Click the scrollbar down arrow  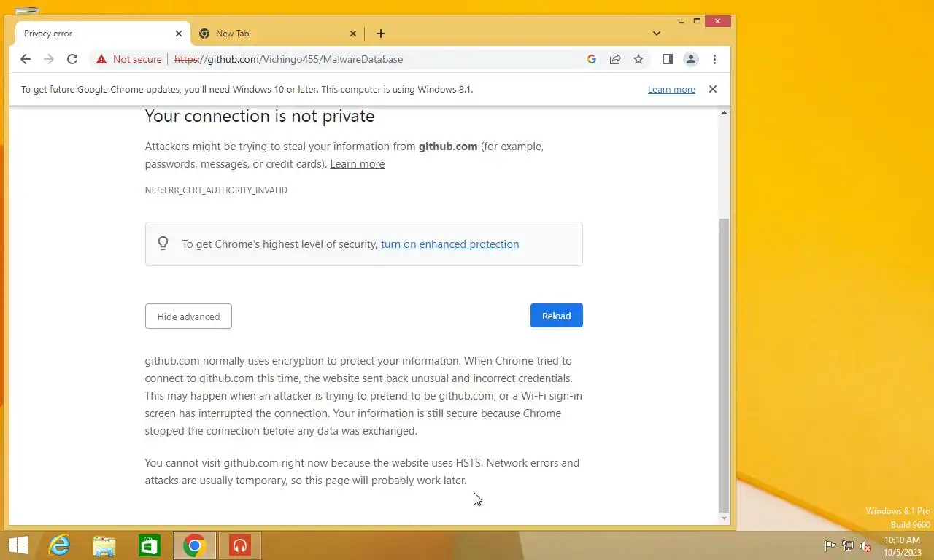(724, 518)
